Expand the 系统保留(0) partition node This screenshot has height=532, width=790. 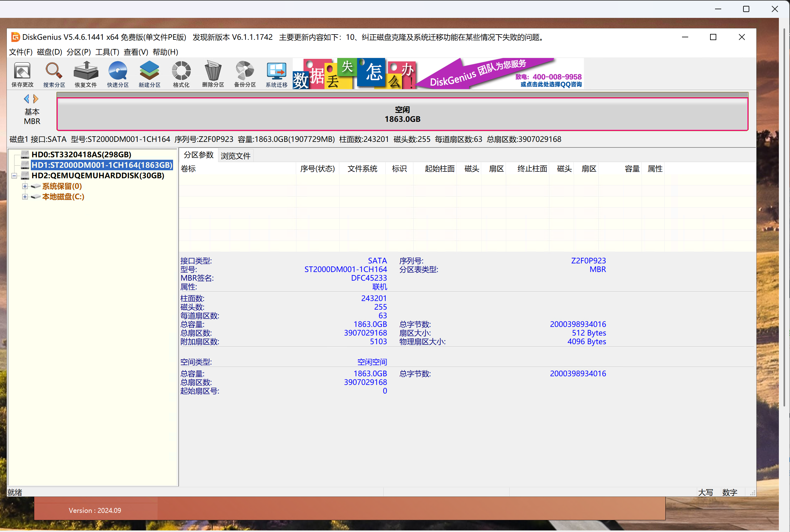[25, 186]
